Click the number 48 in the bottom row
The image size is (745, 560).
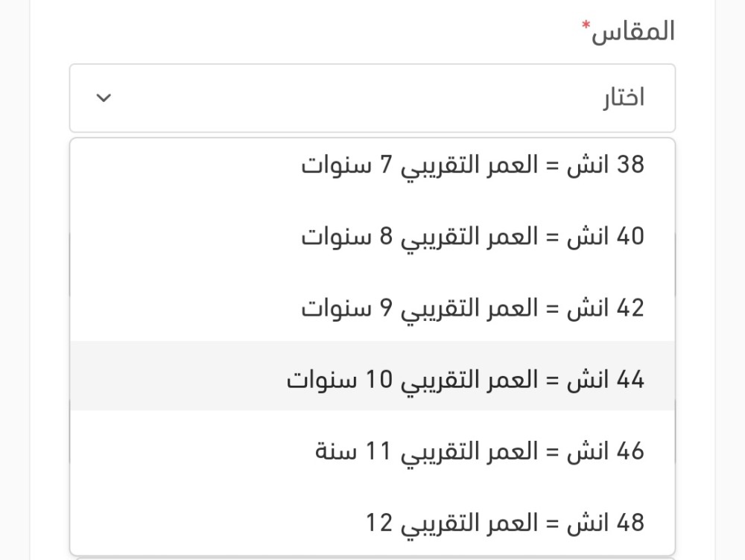(x=630, y=523)
